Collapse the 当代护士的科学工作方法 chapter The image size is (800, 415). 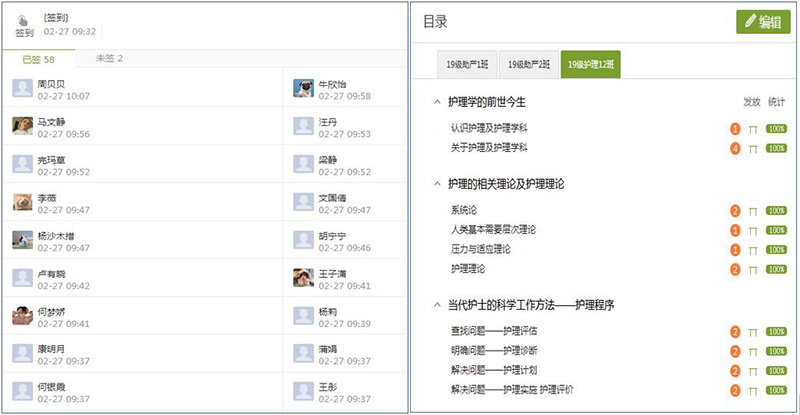(436, 305)
